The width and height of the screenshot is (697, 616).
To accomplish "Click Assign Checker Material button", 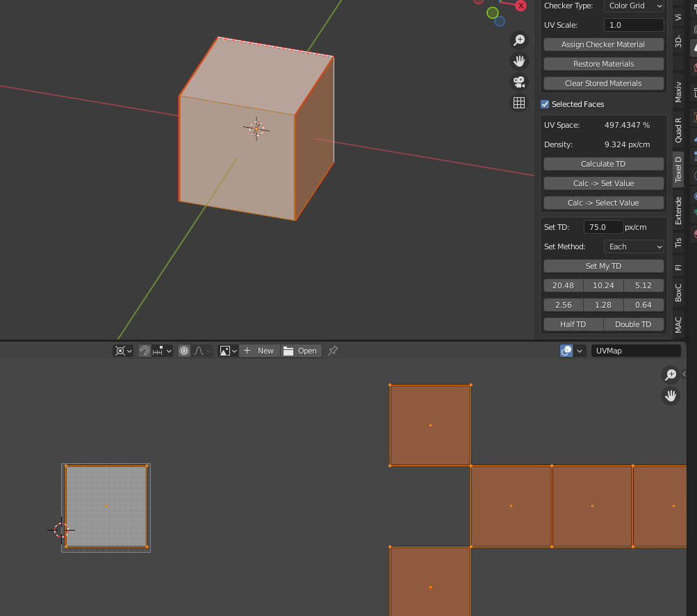I will [604, 44].
